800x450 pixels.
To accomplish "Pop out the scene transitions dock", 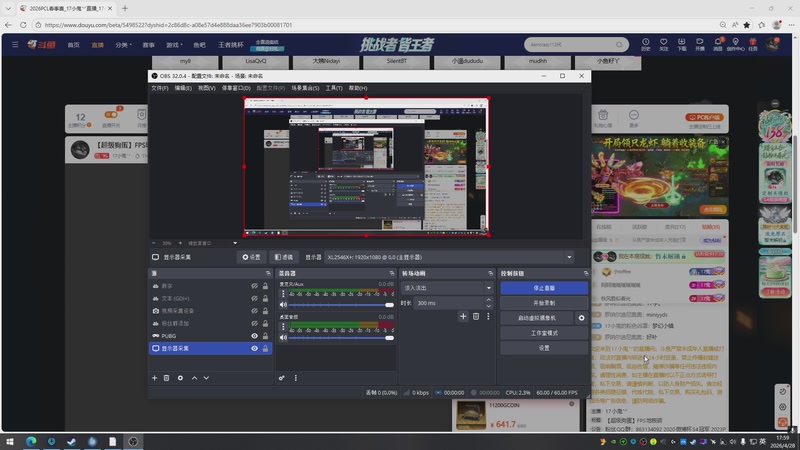I will tap(490, 273).
